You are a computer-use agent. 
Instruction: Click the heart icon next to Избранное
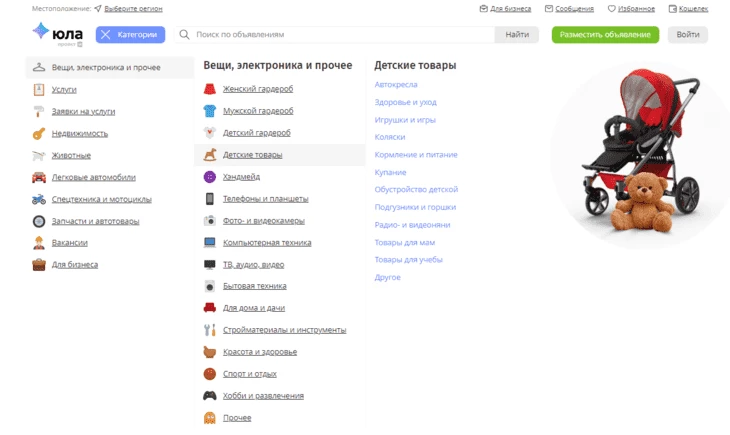[611, 8]
